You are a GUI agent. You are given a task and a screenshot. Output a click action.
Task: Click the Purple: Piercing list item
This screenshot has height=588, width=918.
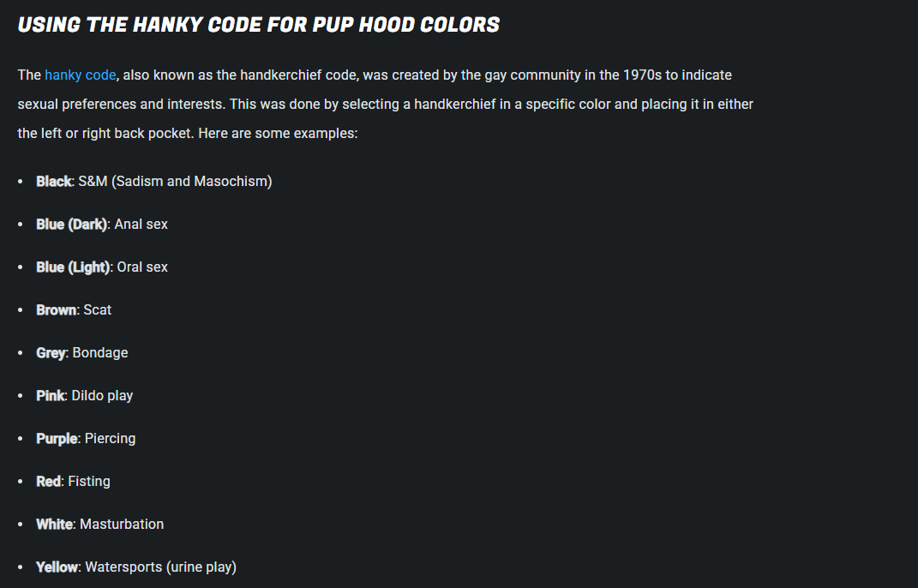pyautogui.click(x=86, y=439)
